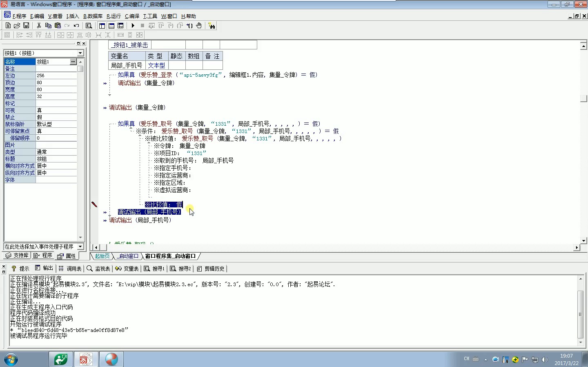This screenshot has height=367, width=588.
Task: Open the B.数据库 menu
Action: (x=93, y=16)
